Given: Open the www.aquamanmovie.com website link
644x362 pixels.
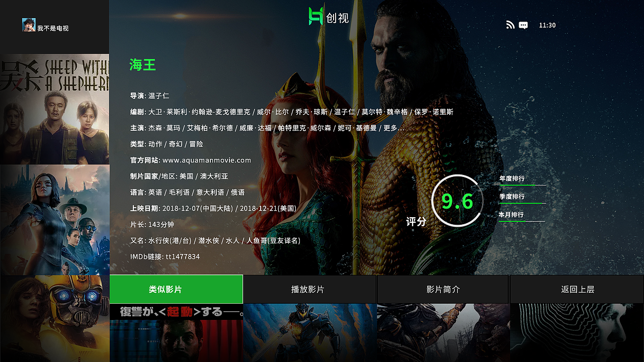Looking at the screenshot, I should (207, 160).
